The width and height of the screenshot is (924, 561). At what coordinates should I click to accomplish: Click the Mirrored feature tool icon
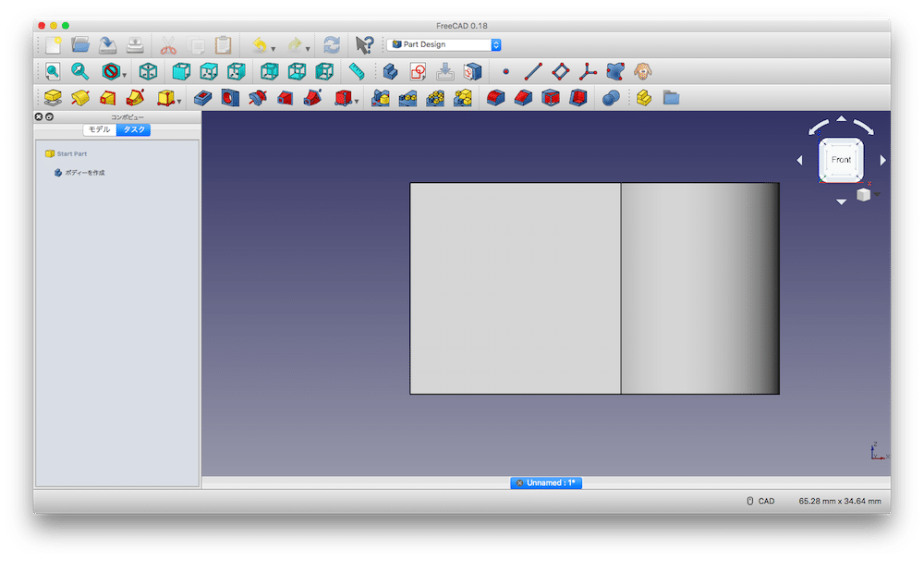click(x=380, y=98)
